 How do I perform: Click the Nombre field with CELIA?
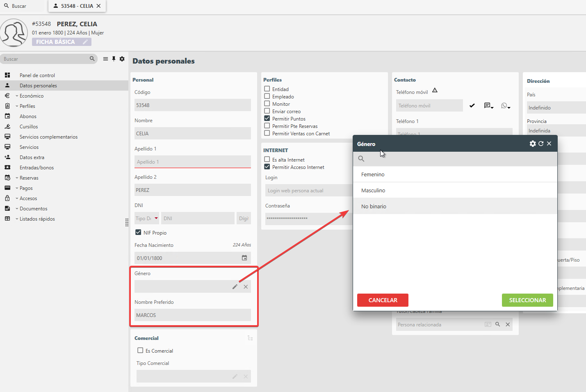(x=193, y=133)
